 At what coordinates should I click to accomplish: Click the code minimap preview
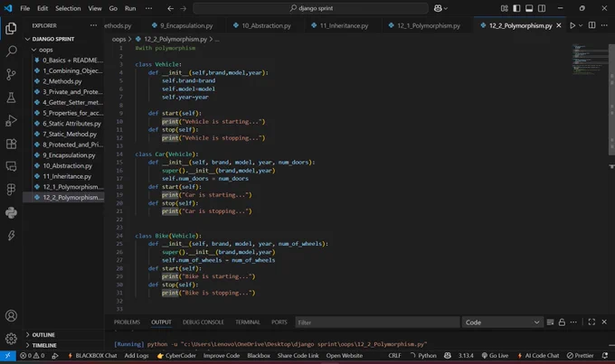[x=589, y=59]
